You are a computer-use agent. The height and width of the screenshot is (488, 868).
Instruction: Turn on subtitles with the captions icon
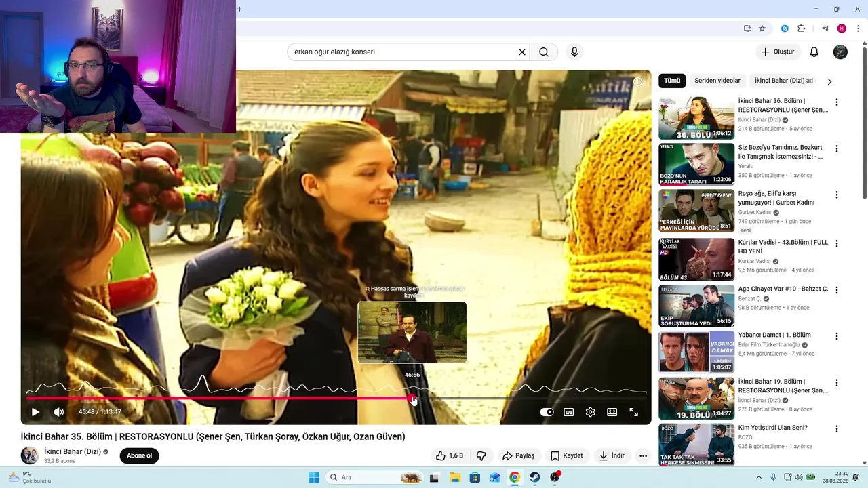(x=569, y=411)
